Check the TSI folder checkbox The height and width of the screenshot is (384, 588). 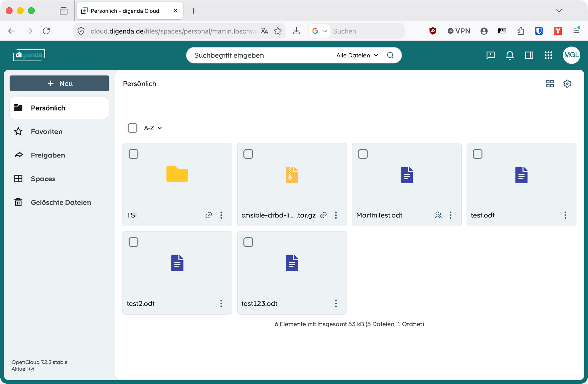point(133,154)
